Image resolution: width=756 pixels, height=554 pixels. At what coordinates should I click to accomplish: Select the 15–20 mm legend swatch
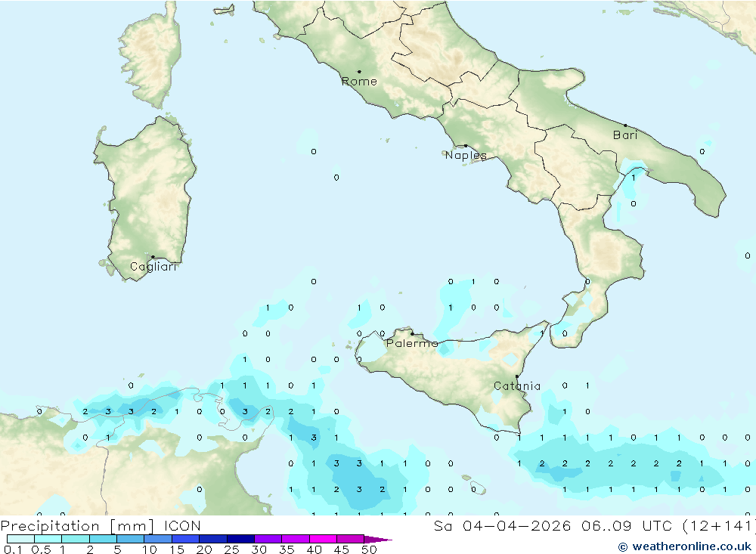tap(186, 539)
